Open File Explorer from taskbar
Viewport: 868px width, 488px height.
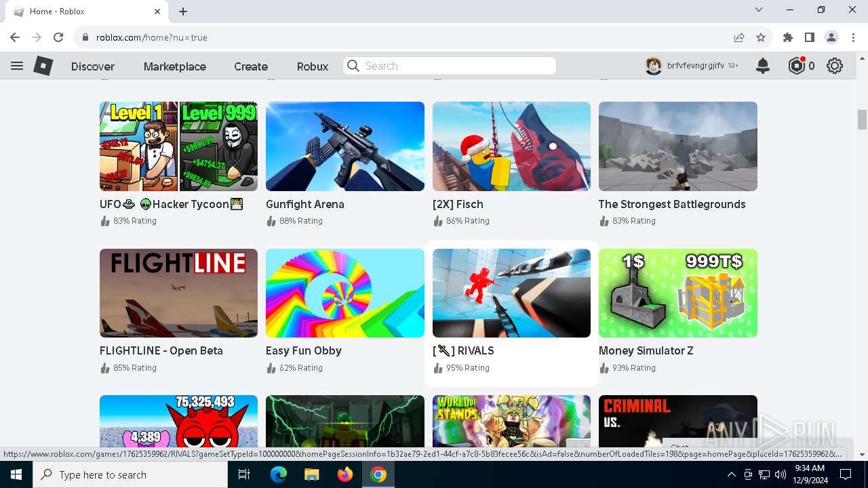coord(312,474)
